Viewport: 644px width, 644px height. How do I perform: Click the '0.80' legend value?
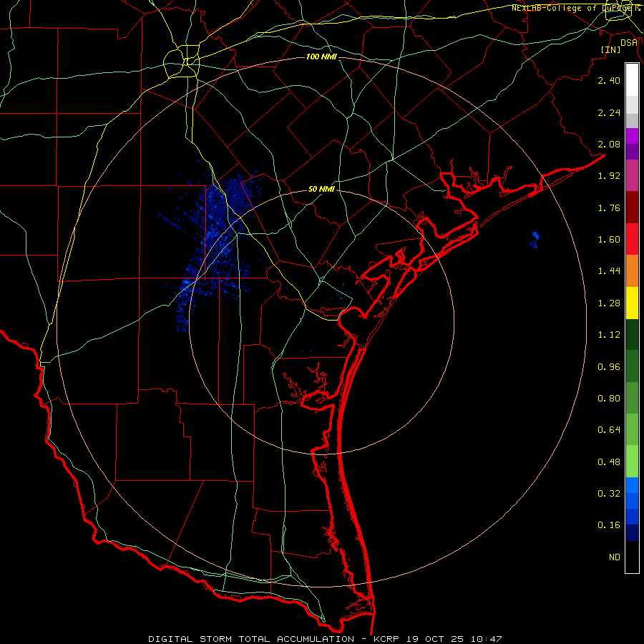pyautogui.click(x=609, y=399)
